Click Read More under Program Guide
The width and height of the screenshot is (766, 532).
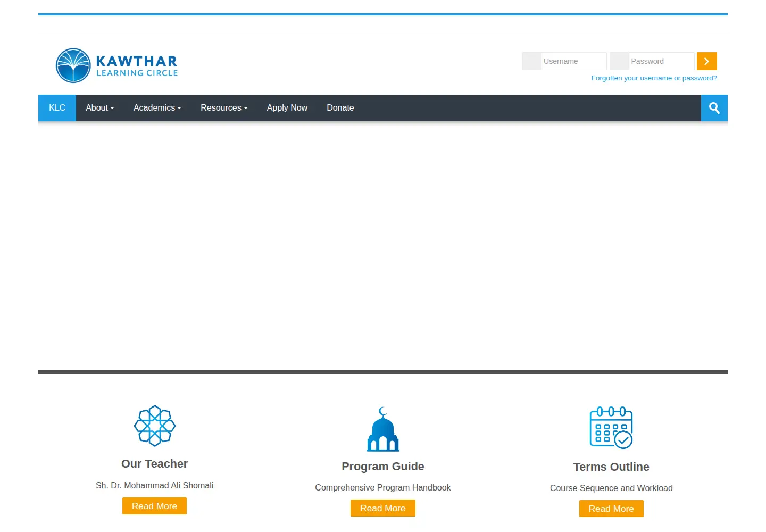pyautogui.click(x=383, y=508)
